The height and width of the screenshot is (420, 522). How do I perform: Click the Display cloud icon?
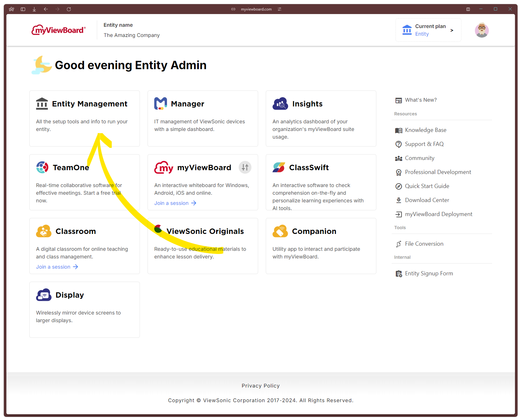(44, 295)
